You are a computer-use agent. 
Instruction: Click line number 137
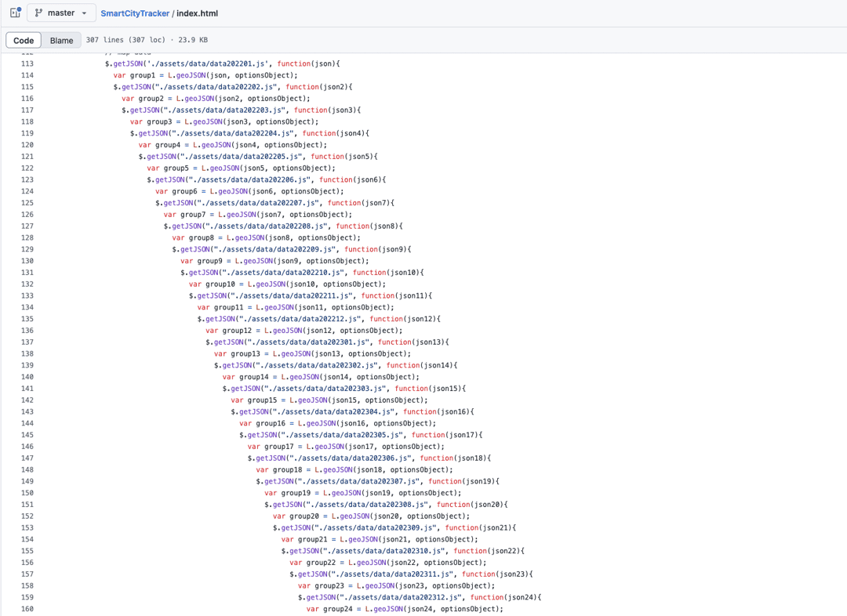(27, 342)
